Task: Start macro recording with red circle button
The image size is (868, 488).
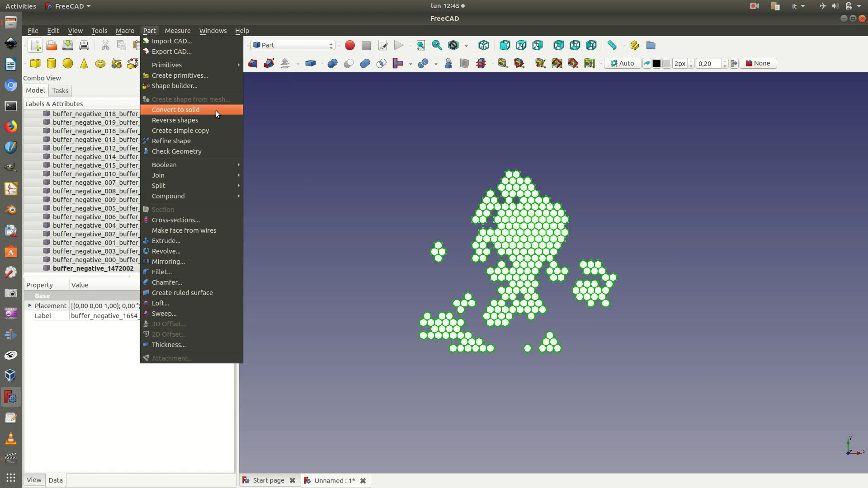Action: tap(349, 45)
